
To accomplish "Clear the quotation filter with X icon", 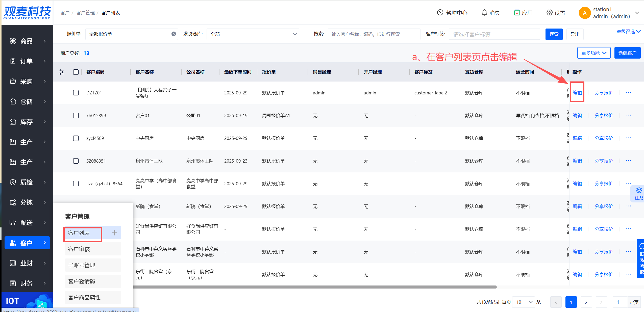I will pos(174,34).
